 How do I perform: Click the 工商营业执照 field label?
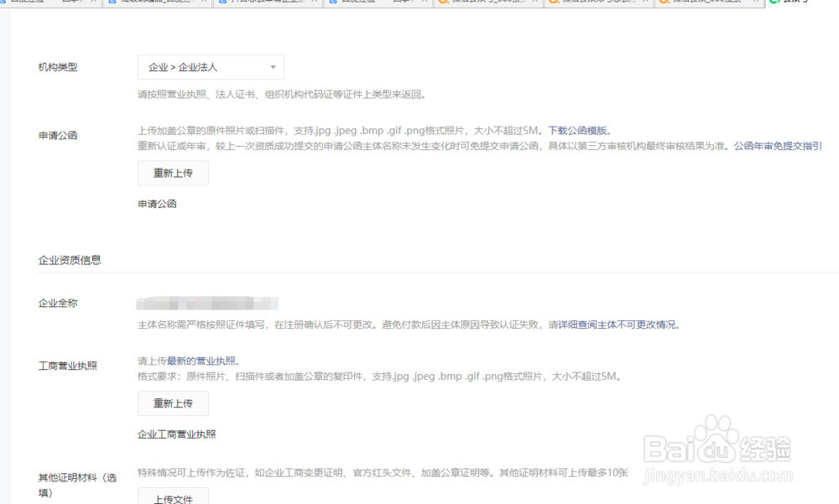[67, 366]
